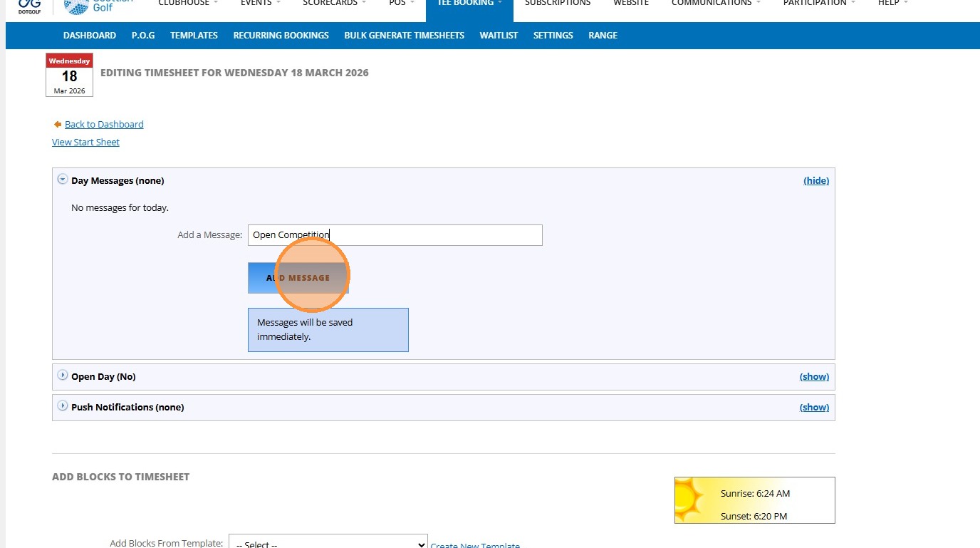Open the Scorecards menu
This screenshot has width=980, height=548.
click(334, 4)
